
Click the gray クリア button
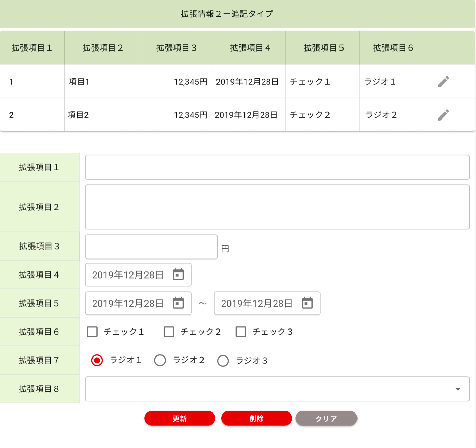326,418
